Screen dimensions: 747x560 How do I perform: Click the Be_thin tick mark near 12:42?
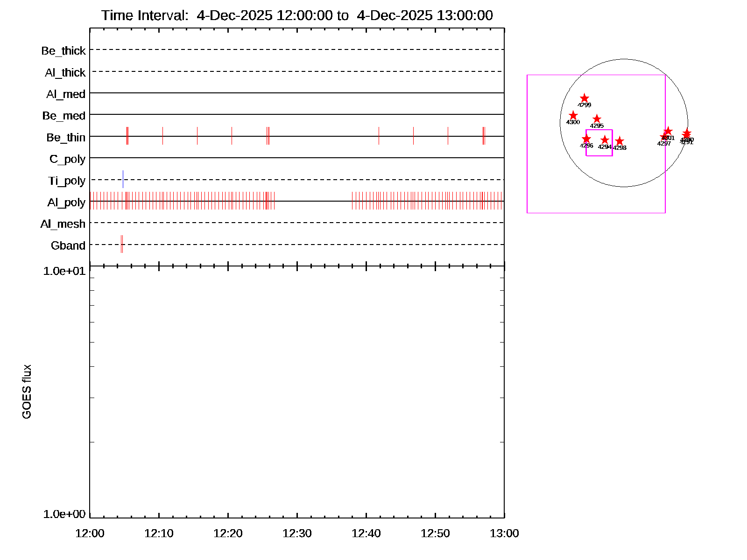(379, 136)
